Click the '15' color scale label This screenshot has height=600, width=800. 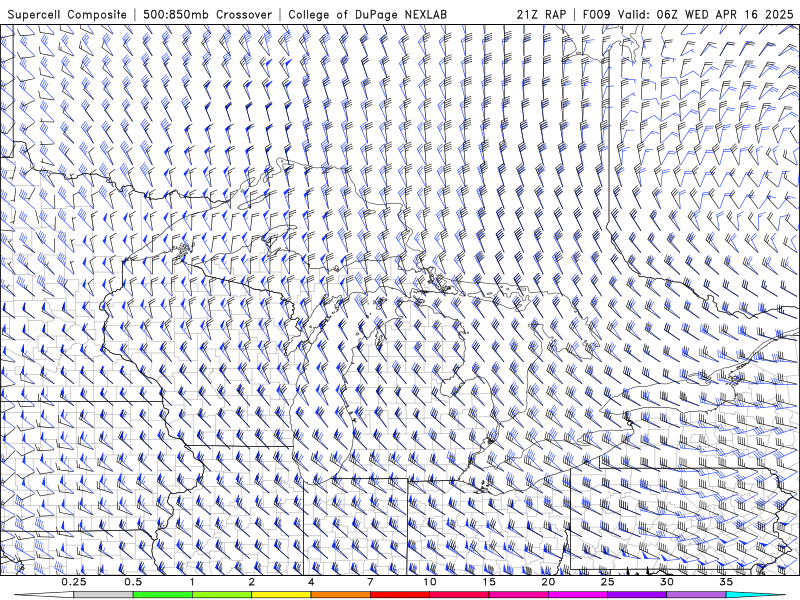click(x=489, y=582)
